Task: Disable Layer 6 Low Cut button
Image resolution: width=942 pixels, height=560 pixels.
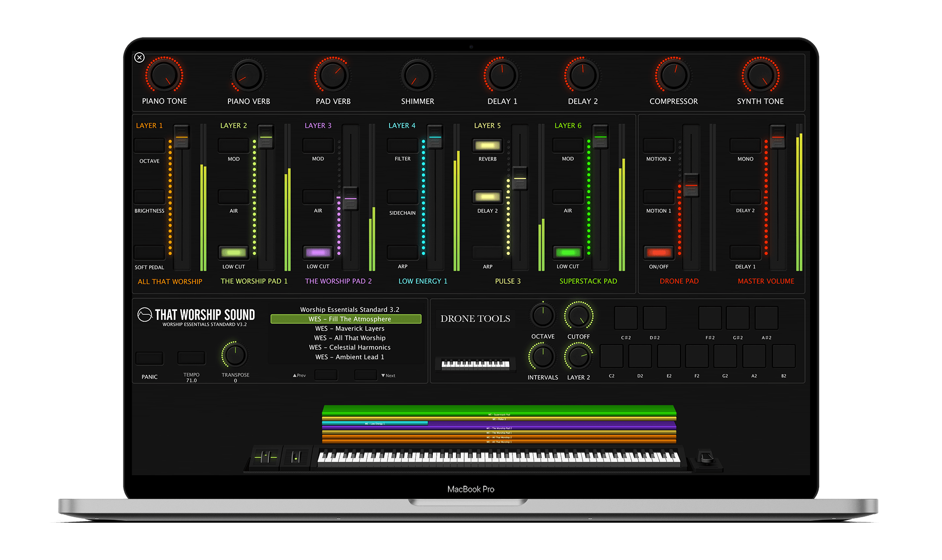Action: pyautogui.click(x=568, y=252)
